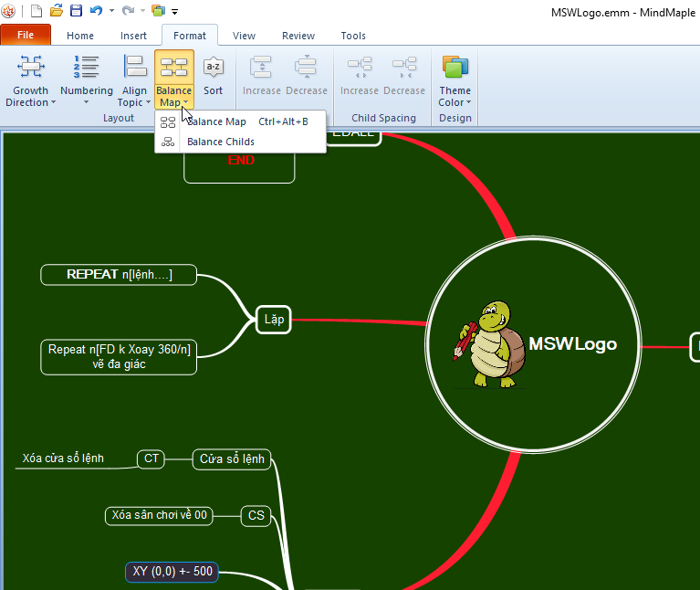Choose Balance Childs from the dropdown menu
700x590 pixels.
240,142
